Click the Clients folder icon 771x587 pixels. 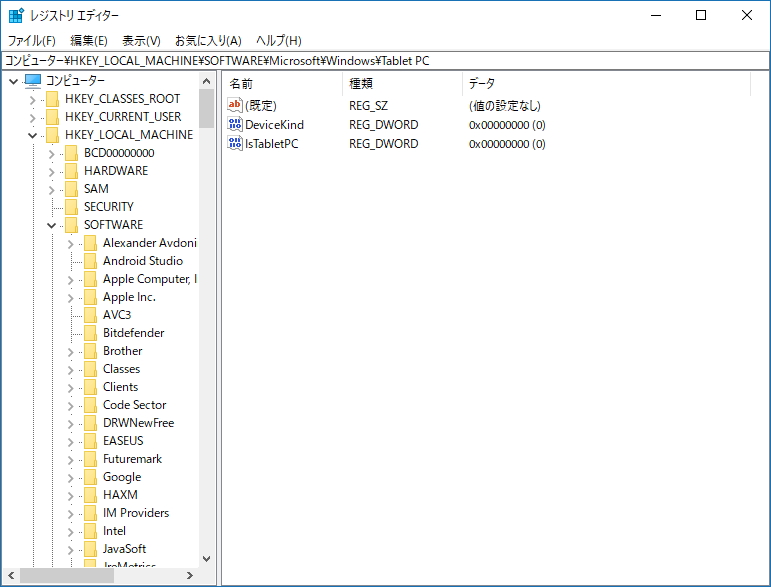point(90,387)
